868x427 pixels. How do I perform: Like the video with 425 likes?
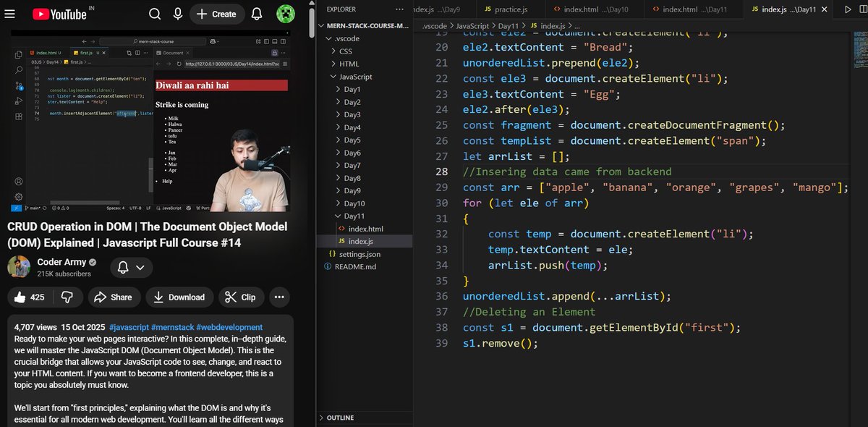click(x=30, y=297)
